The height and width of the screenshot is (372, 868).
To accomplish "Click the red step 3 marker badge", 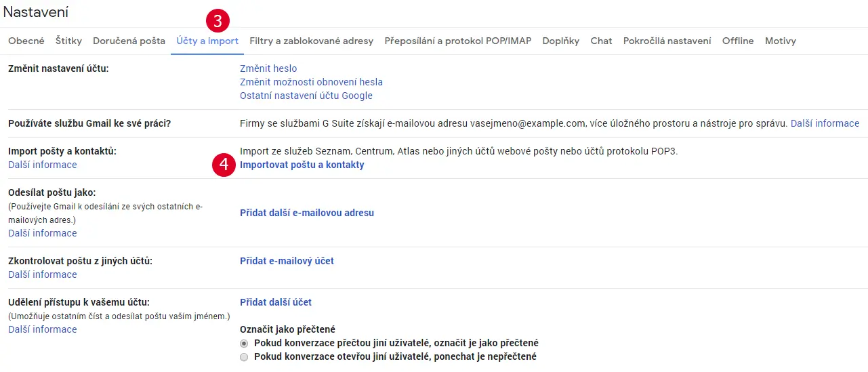I will [x=218, y=21].
